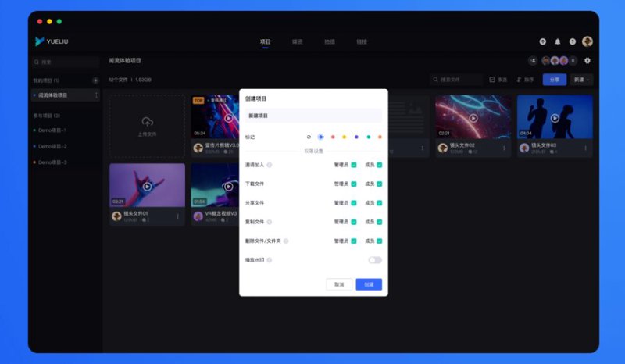The width and height of the screenshot is (625, 364).
Task: Open more menu for 镜头文件01 card
Action: (x=178, y=216)
